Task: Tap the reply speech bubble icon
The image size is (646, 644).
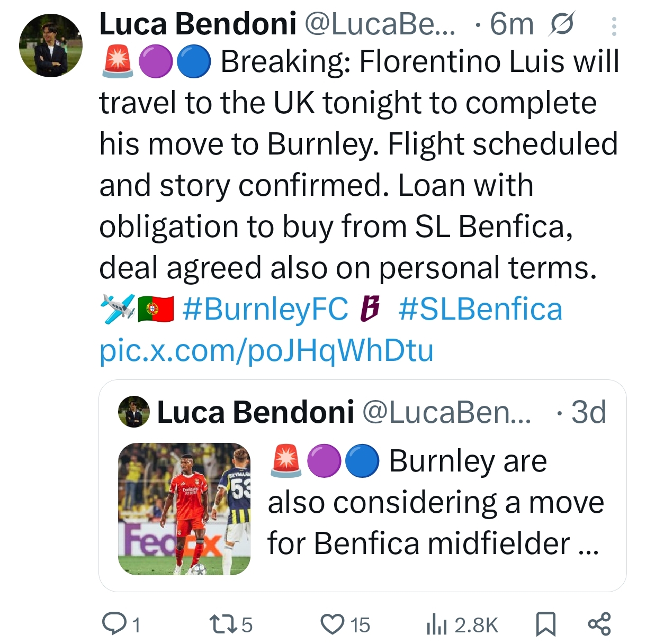Action: [x=112, y=624]
